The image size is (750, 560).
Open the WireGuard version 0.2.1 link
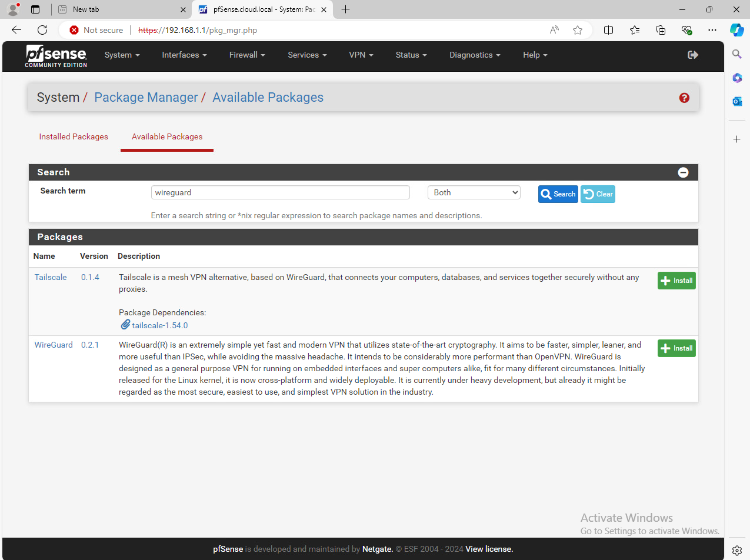click(90, 345)
